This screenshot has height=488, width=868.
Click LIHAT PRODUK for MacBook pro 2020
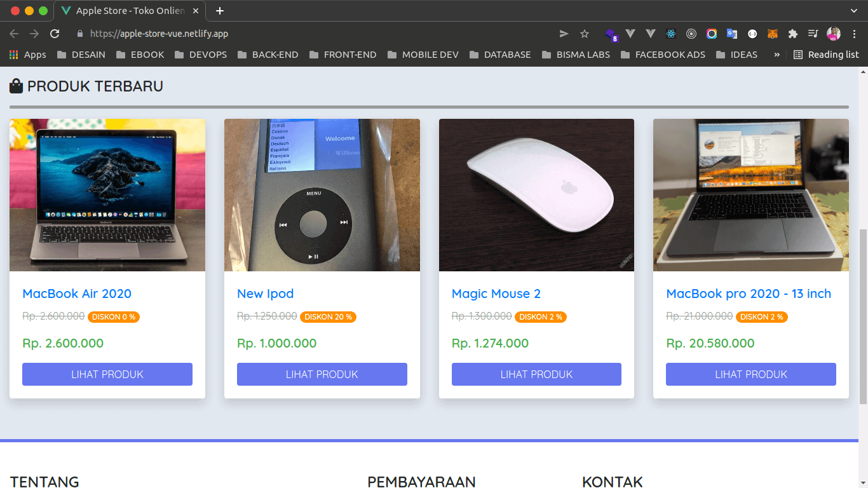pyautogui.click(x=751, y=374)
